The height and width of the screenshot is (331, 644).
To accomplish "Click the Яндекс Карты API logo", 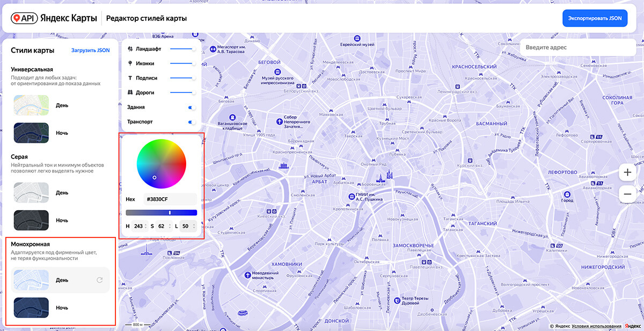I will point(54,18).
